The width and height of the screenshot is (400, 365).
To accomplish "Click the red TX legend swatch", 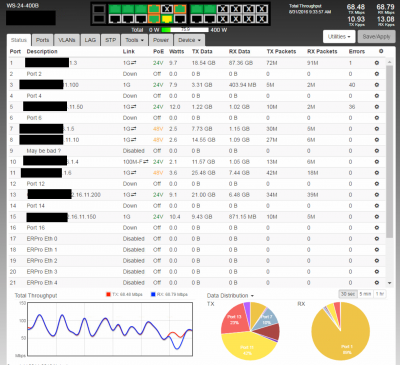I will 108,294.
